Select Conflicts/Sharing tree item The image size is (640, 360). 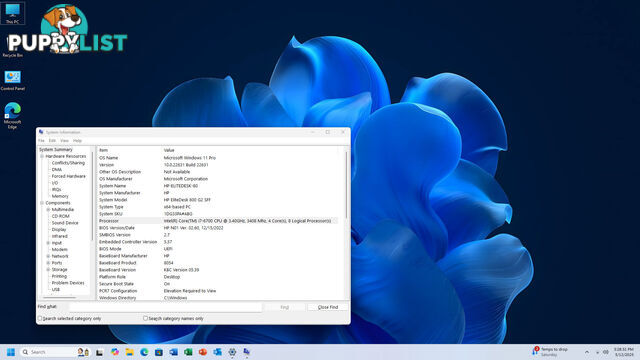68,163
